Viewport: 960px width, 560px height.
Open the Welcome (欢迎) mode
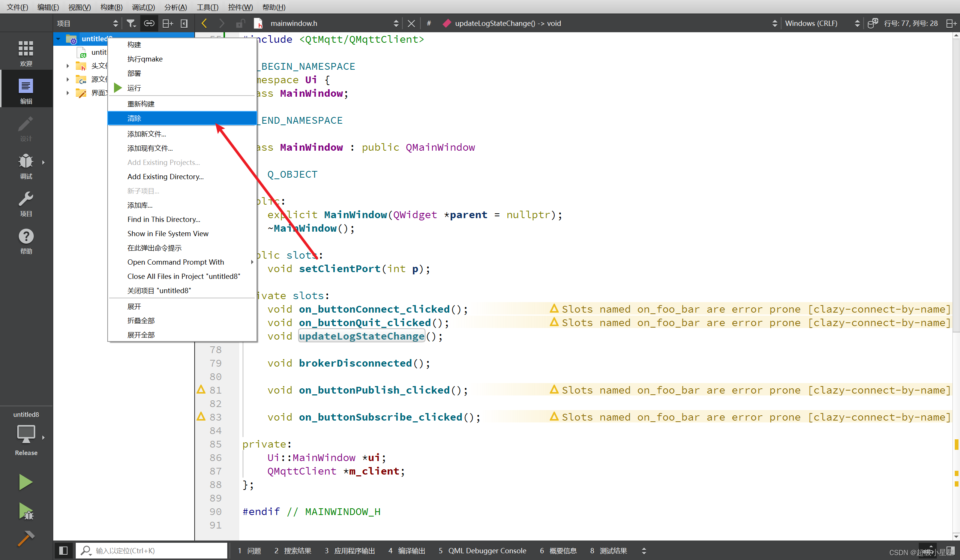(26, 52)
